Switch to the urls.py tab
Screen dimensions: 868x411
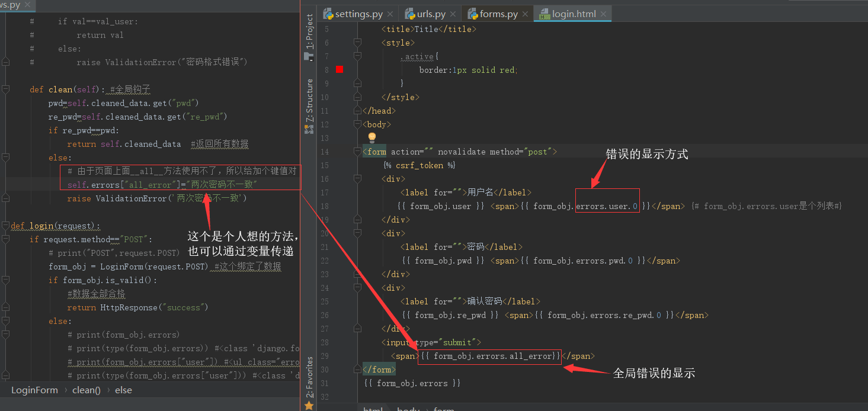[431, 14]
